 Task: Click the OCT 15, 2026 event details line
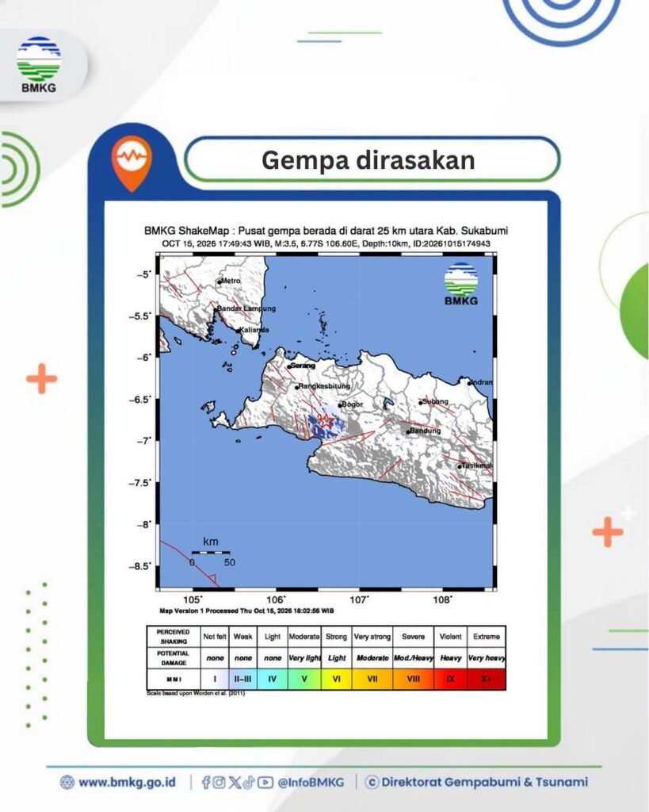pos(326,243)
